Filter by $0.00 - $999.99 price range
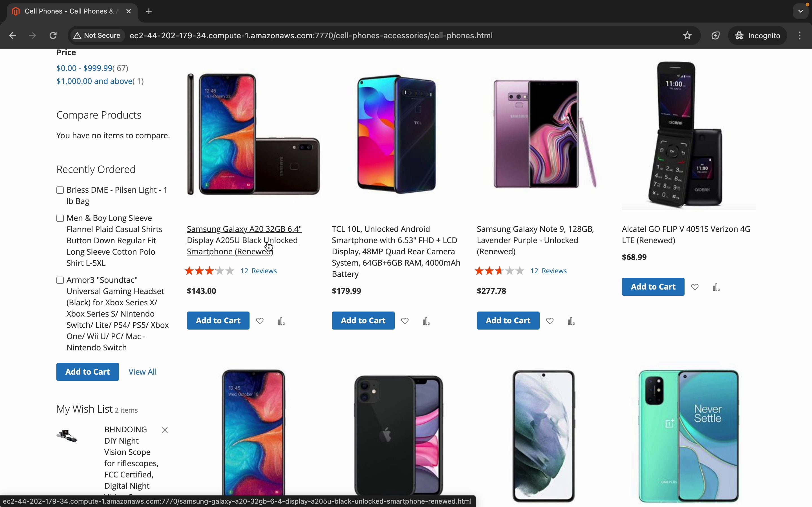 [84, 68]
